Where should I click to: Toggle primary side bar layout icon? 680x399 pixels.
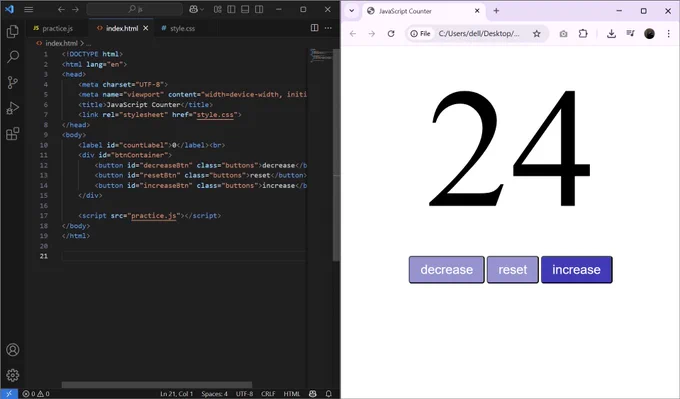(x=231, y=9)
